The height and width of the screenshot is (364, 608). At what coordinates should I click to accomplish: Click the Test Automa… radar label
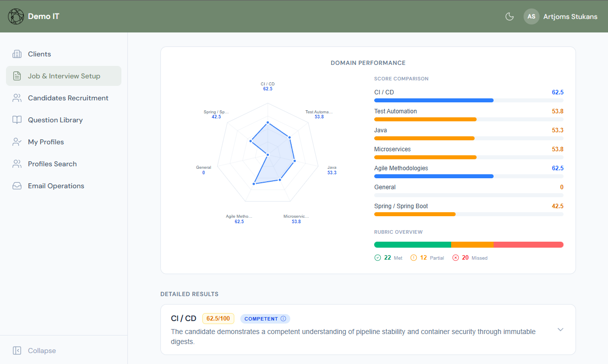click(x=319, y=112)
